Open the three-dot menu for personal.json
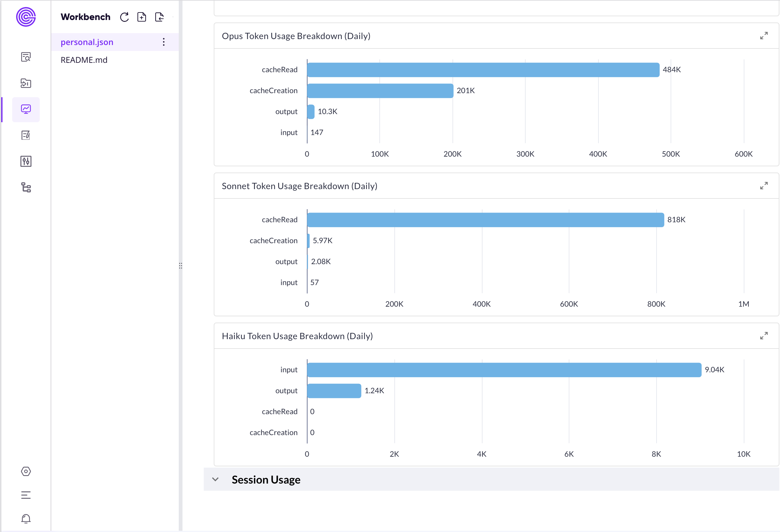780x532 pixels. [x=163, y=42]
